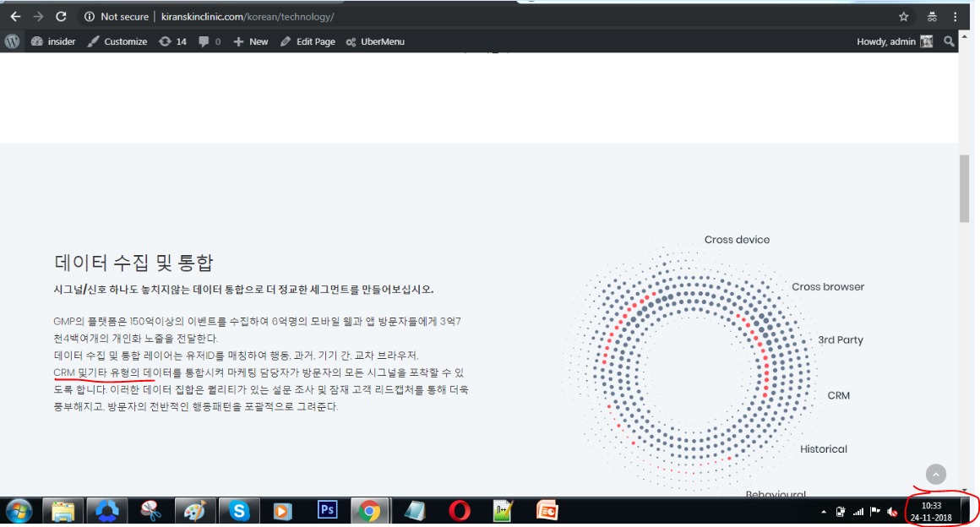Open the Customize menu item
The height and width of the screenshot is (527, 980).
coord(117,41)
